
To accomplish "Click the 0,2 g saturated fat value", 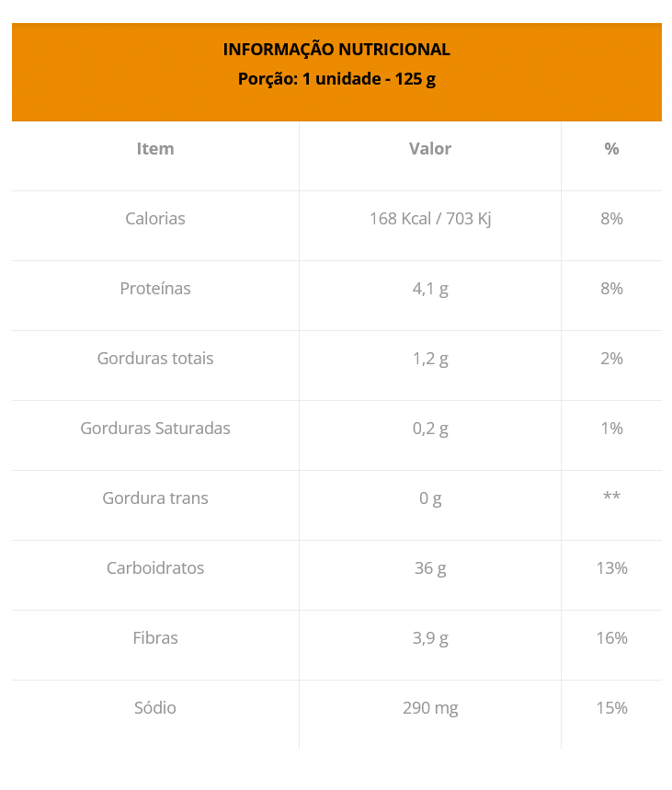I will tap(430, 429).
